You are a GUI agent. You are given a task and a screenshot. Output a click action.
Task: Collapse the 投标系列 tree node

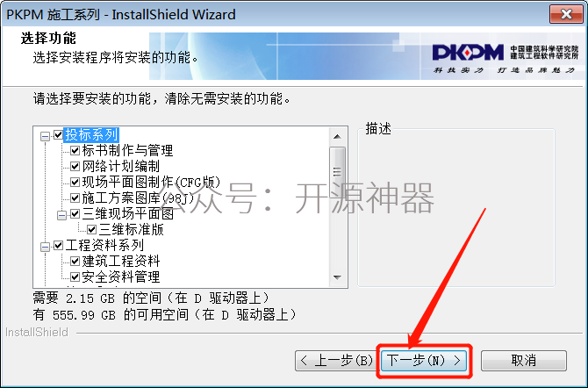(x=45, y=136)
